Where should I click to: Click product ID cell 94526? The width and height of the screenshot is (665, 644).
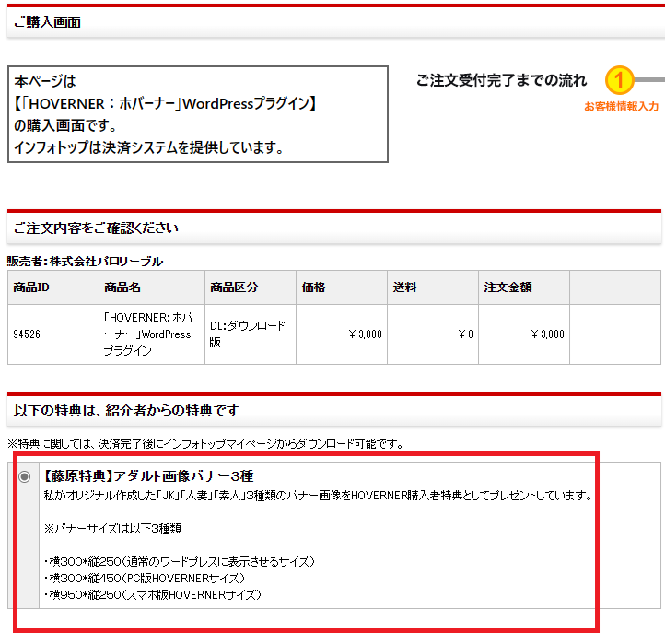53,334
